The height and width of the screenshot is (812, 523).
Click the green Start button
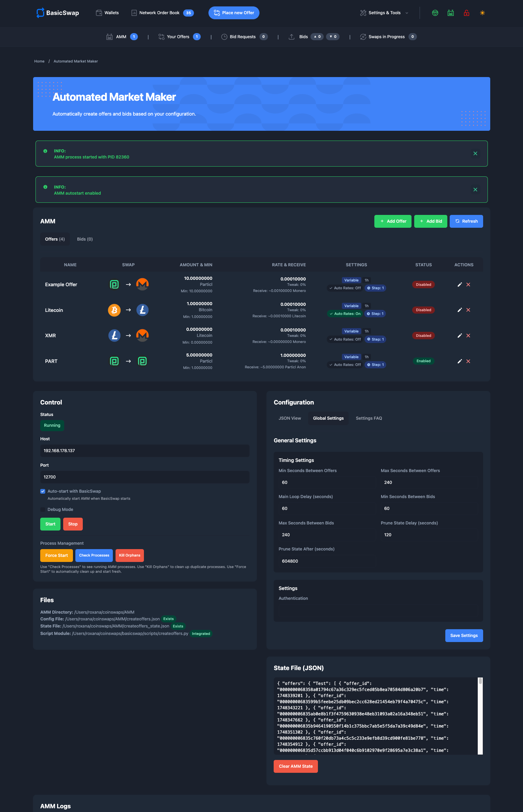50,524
